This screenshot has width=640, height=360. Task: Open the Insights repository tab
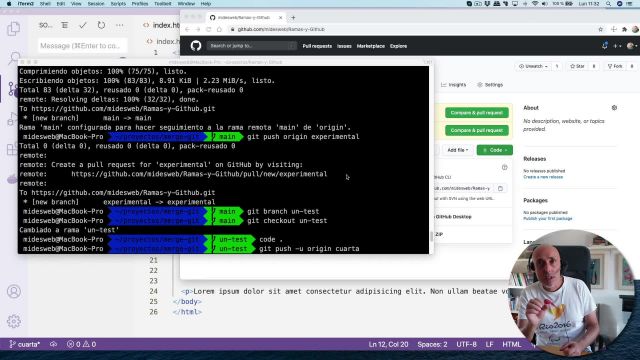click(453, 85)
